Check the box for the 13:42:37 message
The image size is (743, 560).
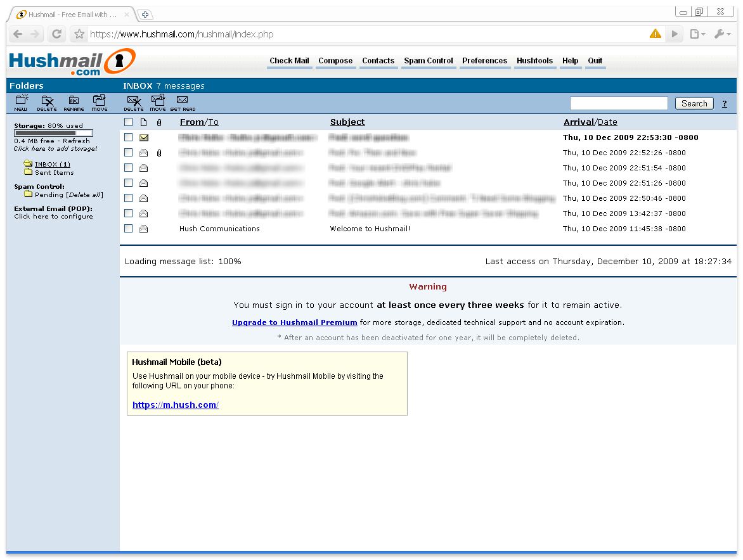pos(129,213)
